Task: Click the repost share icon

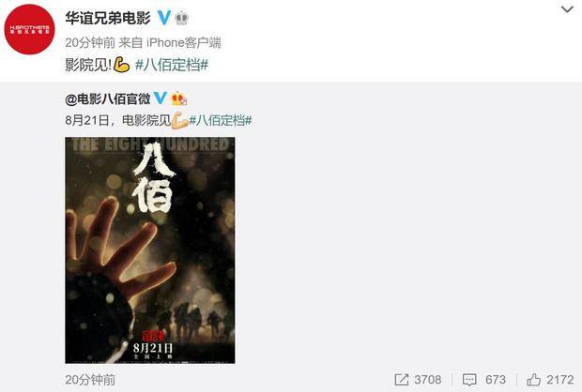Action: 402,380
